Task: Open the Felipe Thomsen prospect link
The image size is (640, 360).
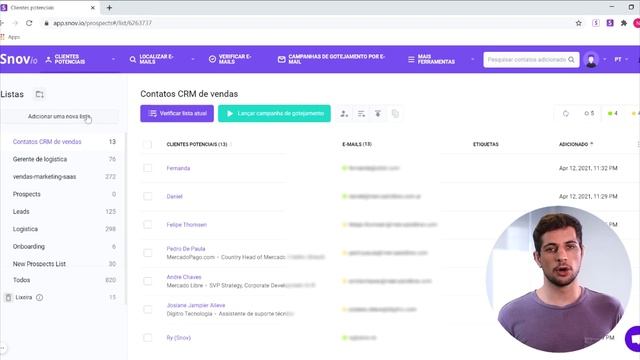Action: [187, 224]
